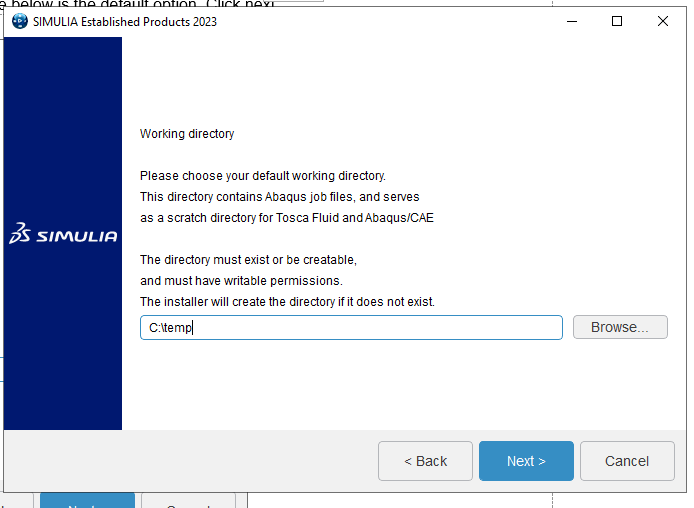694x508 pixels.
Task: Minimize the SIMULIA installer window
Action: click(x=572, y=21)
